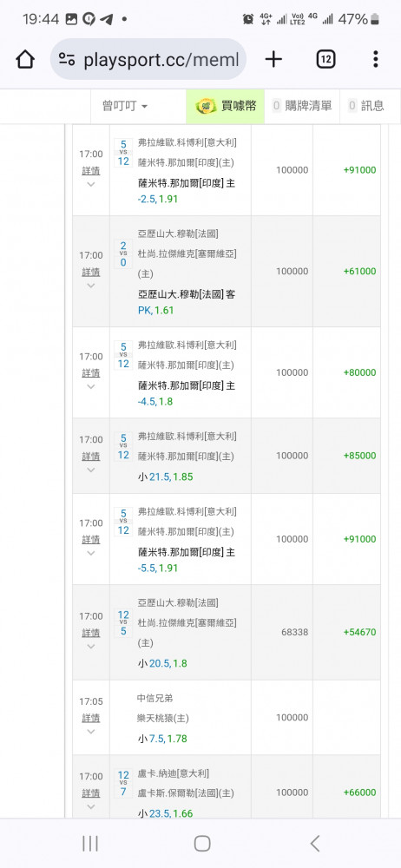Image resolution: width=401 pixels, height=868 pixels.
Task: Open the 購牌清單 tab
Action: [302, 106]
